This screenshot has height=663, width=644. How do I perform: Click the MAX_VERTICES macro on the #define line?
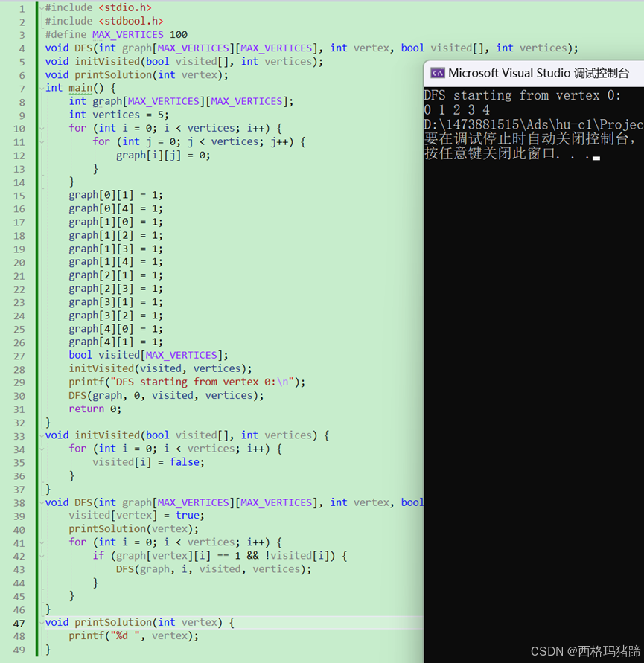pyautogui.click(x=128, y=35)
